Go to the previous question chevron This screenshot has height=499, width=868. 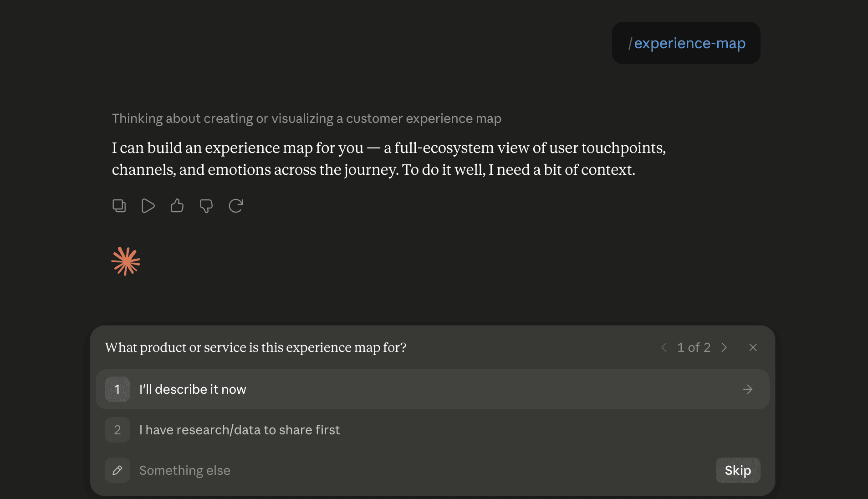coord(664,347)
